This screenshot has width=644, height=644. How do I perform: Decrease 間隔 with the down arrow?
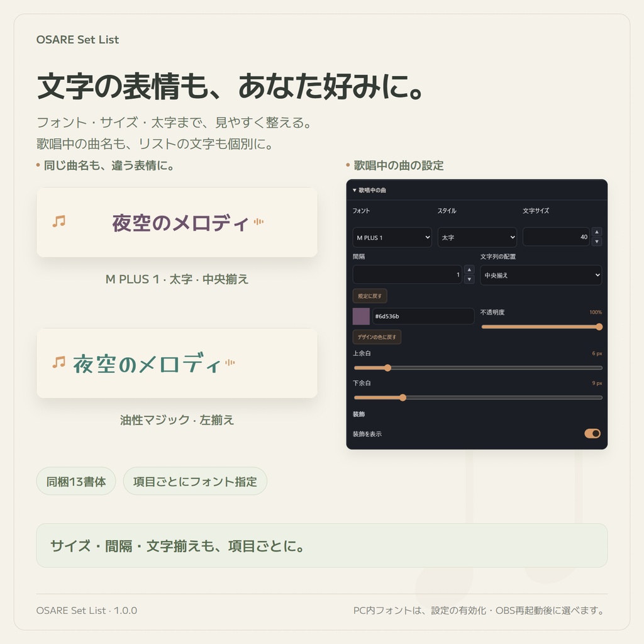coord(469,279)
